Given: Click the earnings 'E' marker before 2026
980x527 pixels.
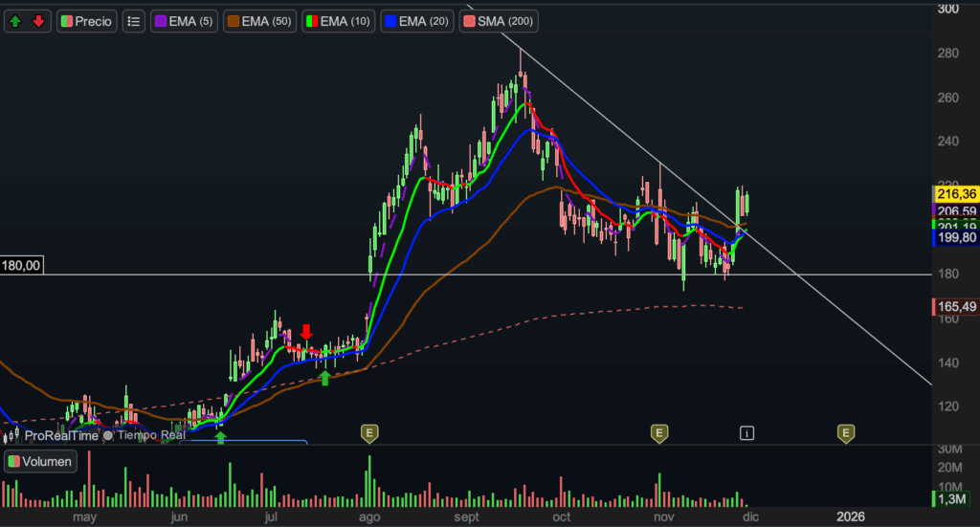Looking at the screenshot, I should click(x=846, y=433).
